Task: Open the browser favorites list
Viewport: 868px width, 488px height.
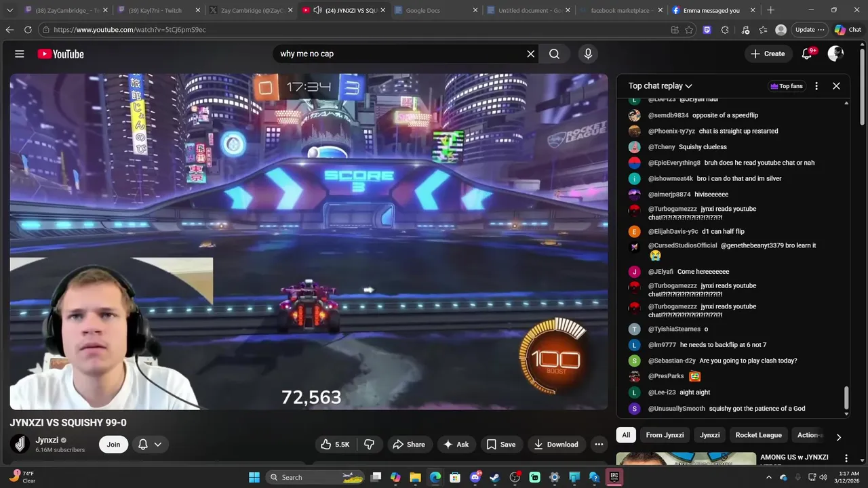Action: tap(764, 30)
